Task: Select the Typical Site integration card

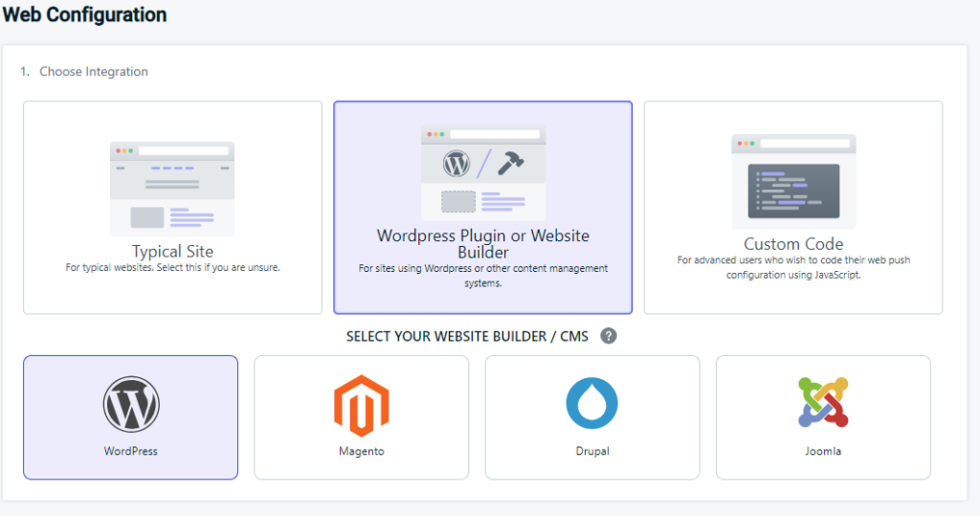Action: [172, 207]
